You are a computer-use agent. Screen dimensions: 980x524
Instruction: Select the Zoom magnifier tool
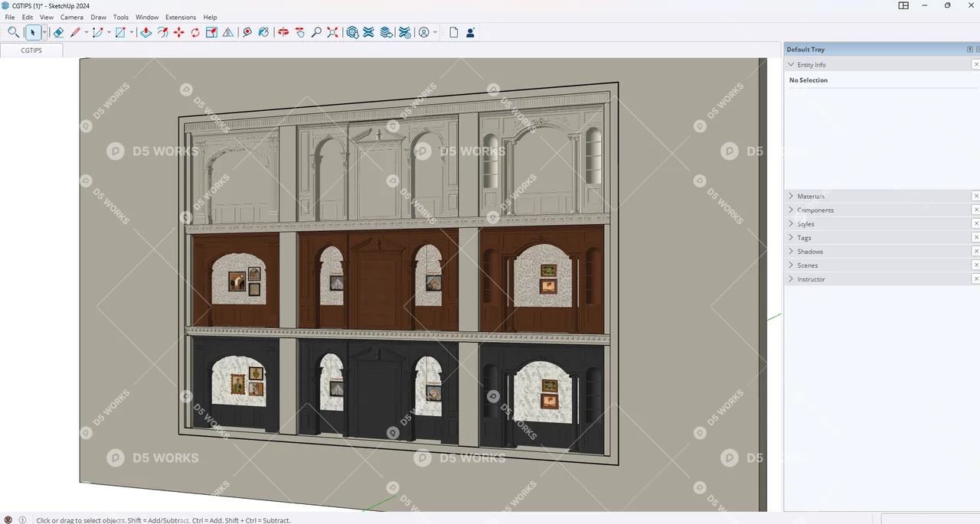[x=315, y=32]
